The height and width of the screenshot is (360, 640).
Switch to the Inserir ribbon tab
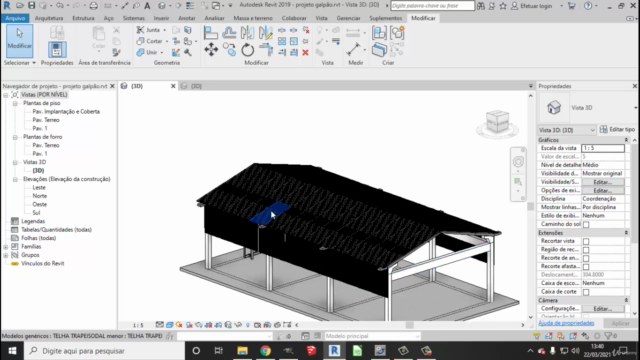[161, 18]
